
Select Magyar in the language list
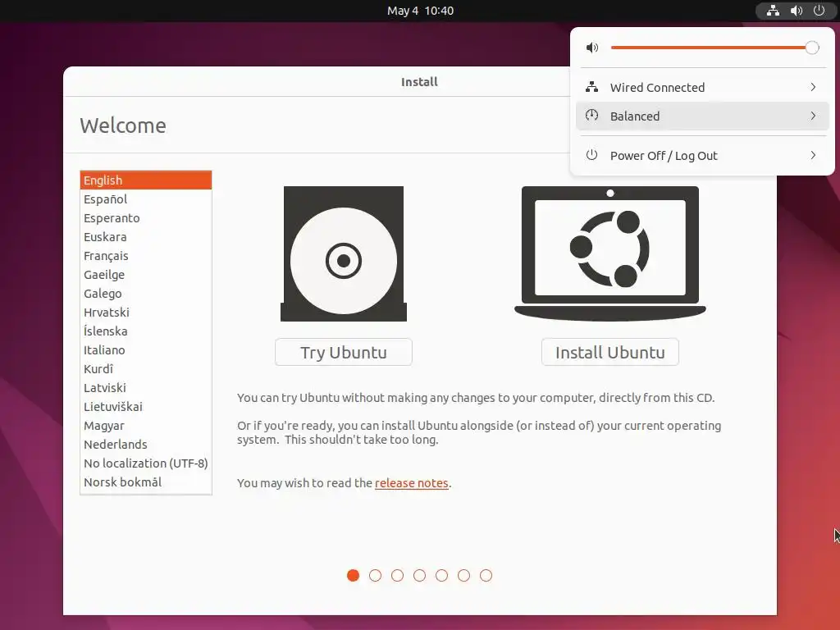[x=146, y=426]
